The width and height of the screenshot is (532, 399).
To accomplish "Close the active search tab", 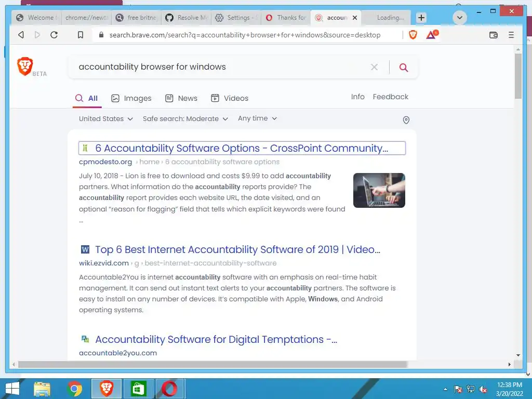I will point(354,18).
